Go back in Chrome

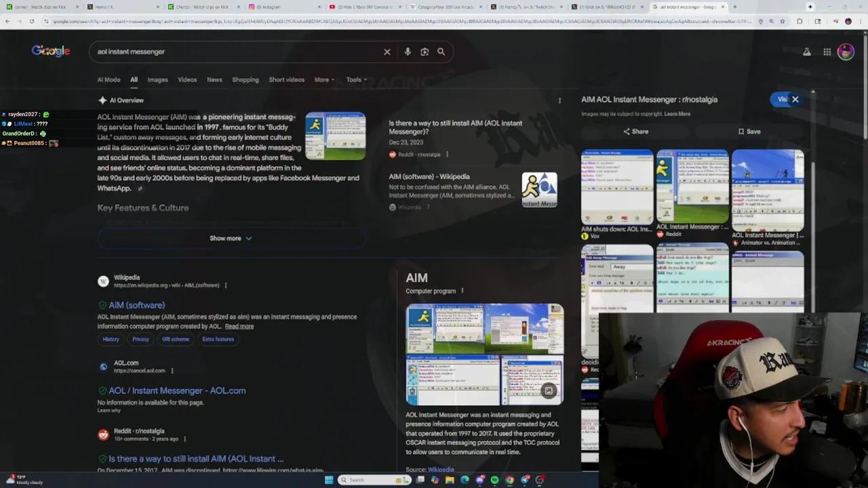[7, 21]
